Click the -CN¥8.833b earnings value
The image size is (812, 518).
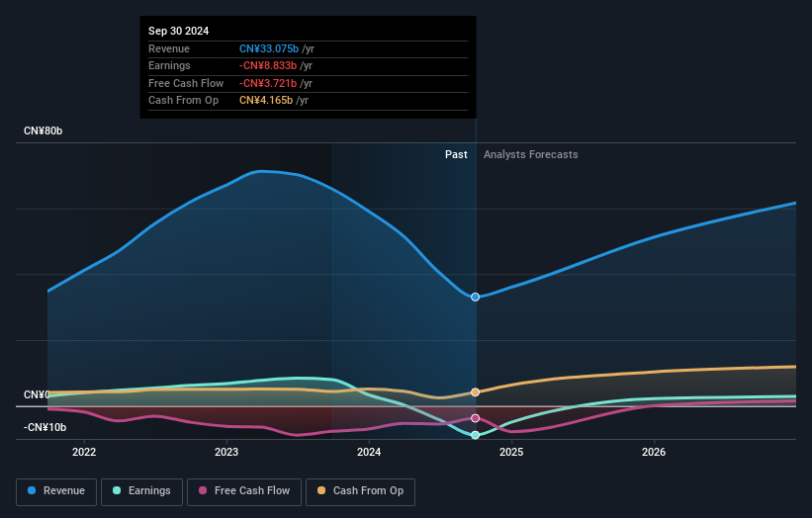pyautogui.click(x=268, y=65)
